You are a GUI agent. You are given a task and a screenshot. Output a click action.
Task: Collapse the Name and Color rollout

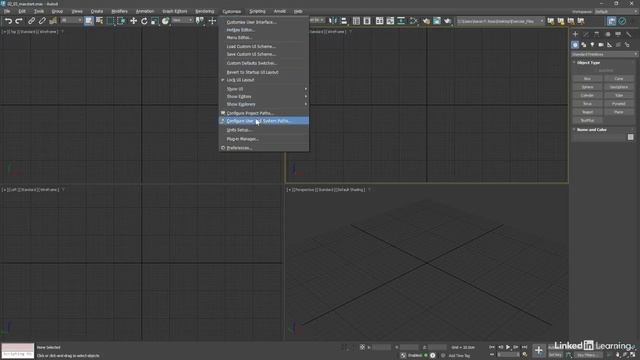click(591, 130)
